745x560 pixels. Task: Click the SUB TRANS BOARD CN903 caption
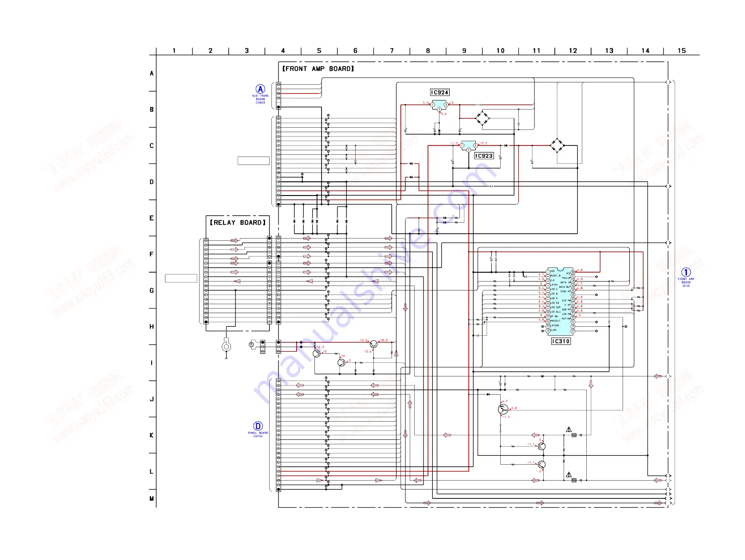tap(260, 99)
